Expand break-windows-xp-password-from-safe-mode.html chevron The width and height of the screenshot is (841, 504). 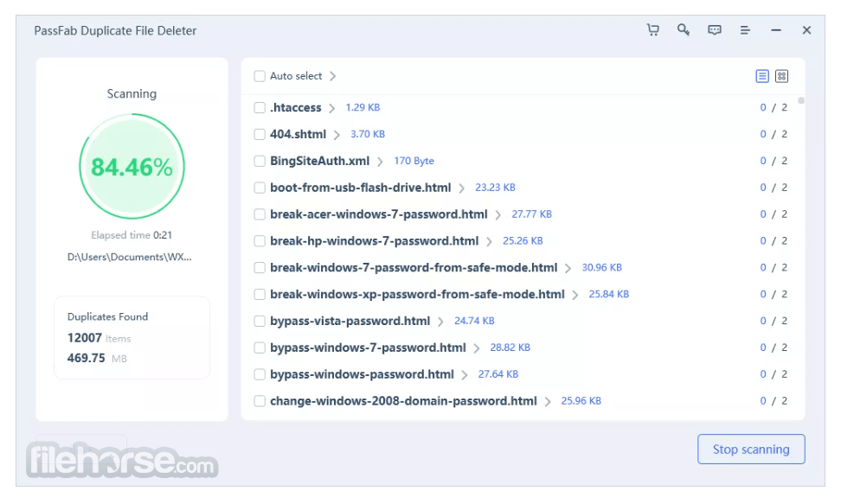coord(575,295)
